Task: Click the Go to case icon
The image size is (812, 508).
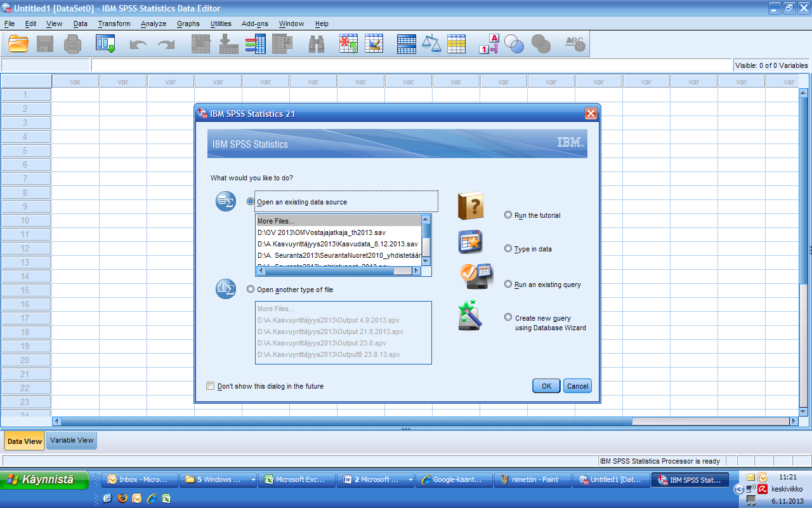Action: [x=202, y=44]
